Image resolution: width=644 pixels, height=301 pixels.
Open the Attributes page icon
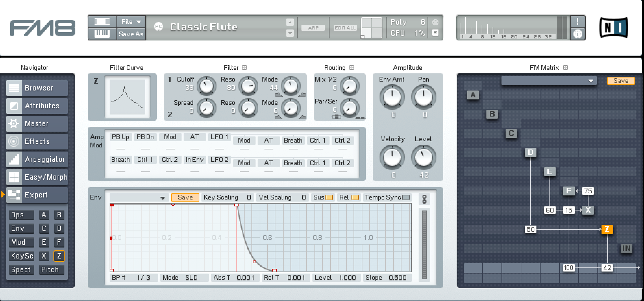(x=14, y=106)
